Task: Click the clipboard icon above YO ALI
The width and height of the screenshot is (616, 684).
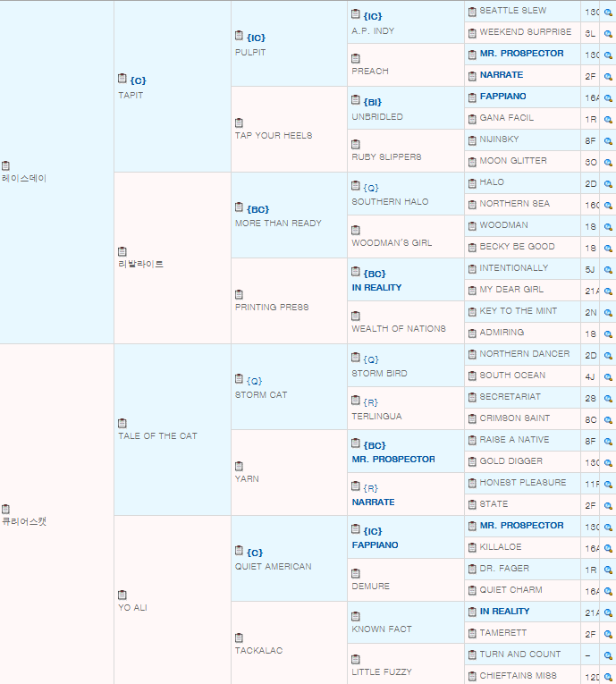Action: tap(122, 595)
